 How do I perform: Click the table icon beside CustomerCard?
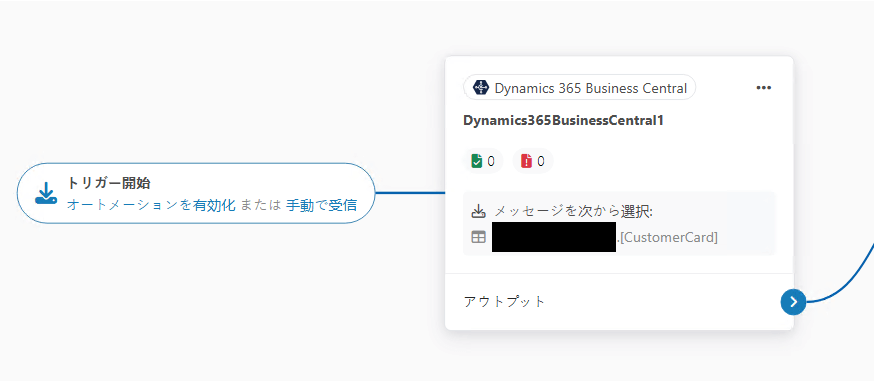pyautogui.click(x=478, y=237)
